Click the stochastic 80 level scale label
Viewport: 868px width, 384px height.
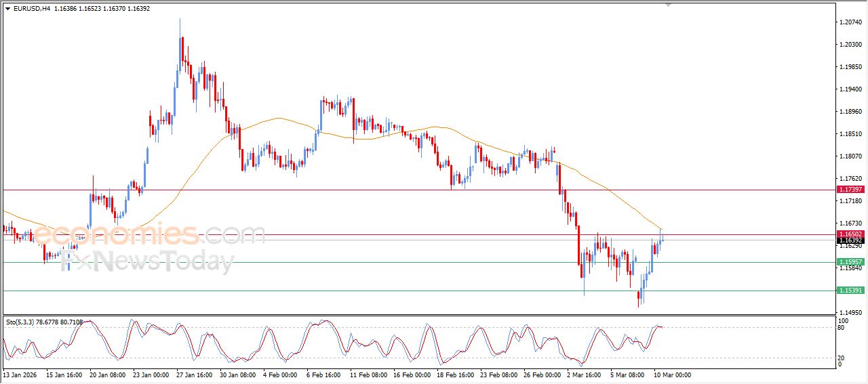(843, 328)
